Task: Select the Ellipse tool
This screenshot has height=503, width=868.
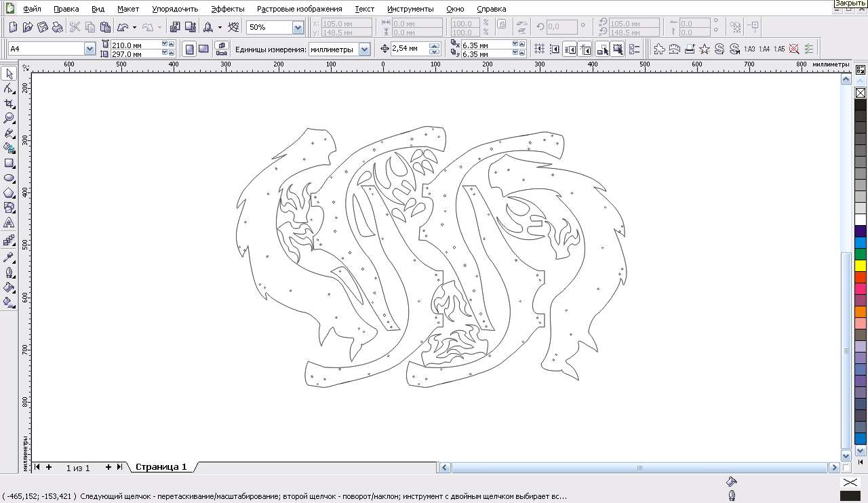Action: [9, 178]
